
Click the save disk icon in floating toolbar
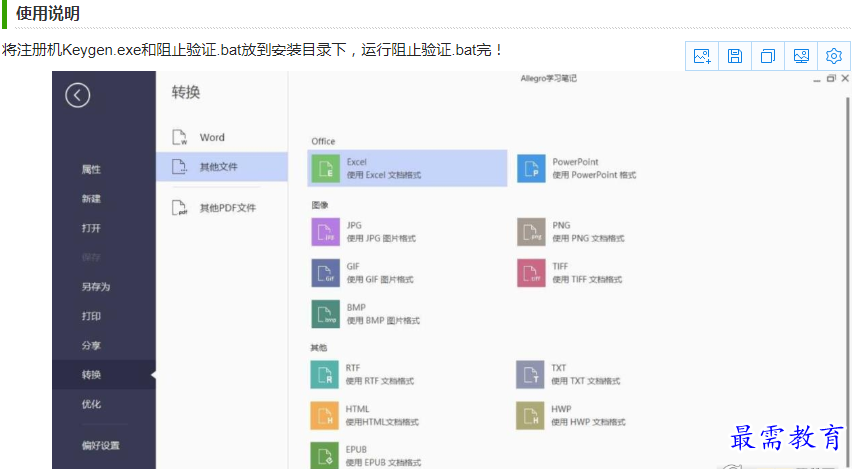click(735, 56)
